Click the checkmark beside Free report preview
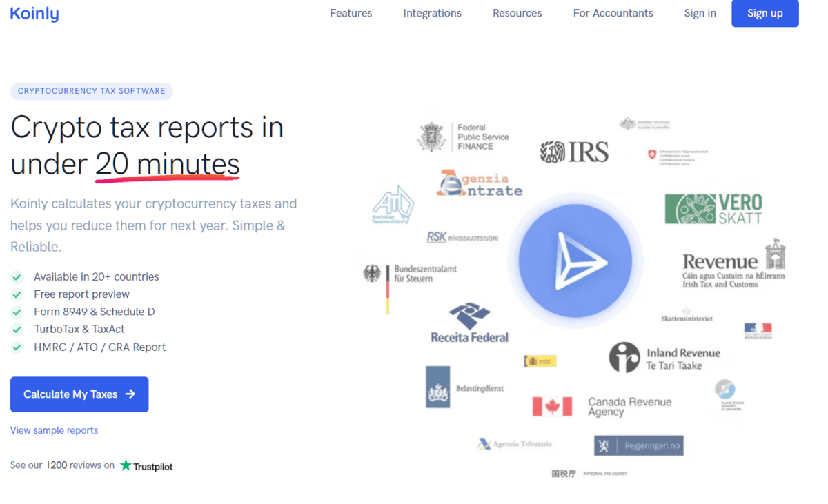The height and width of the screenshot is (504, 828). [x=17, y=294]
